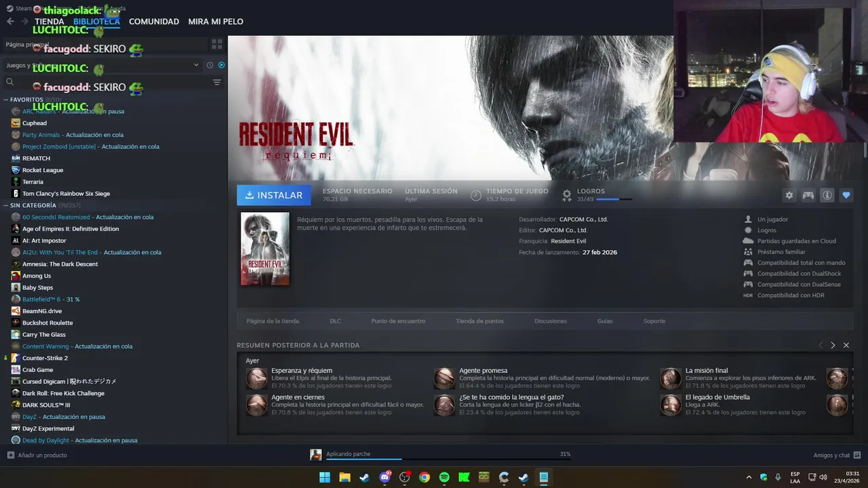868x488 pixels.
Task: Click the La misión final achievement icon
Action: (x=671, y=378)
